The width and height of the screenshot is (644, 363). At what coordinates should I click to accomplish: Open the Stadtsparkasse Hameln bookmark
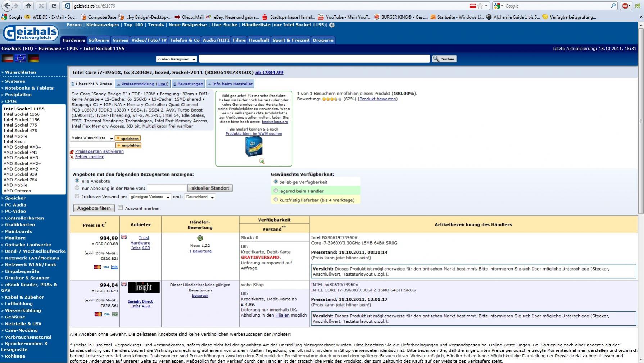pos(288,17)
